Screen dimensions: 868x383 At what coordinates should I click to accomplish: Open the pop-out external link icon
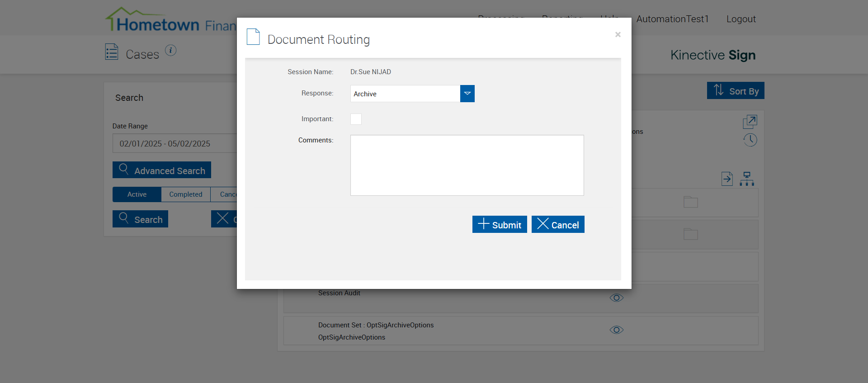[x=750, y=121]
